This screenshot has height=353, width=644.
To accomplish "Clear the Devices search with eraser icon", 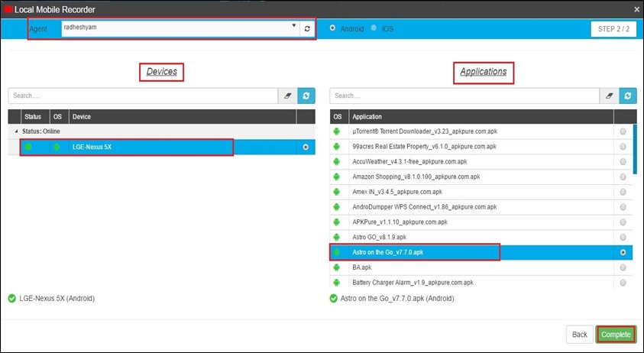I will click(287, 96).
